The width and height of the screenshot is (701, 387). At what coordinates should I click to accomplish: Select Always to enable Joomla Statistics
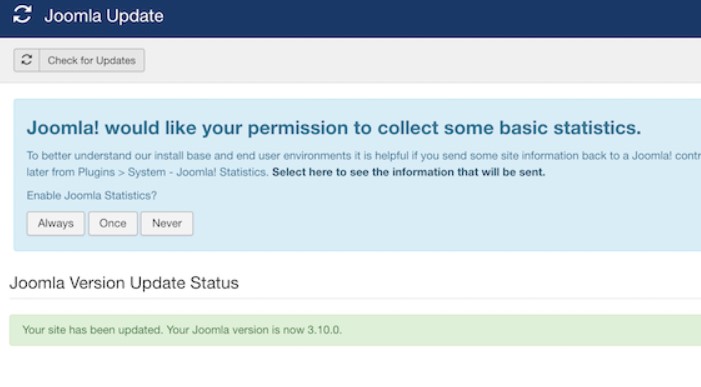click(x=55, y=223)
